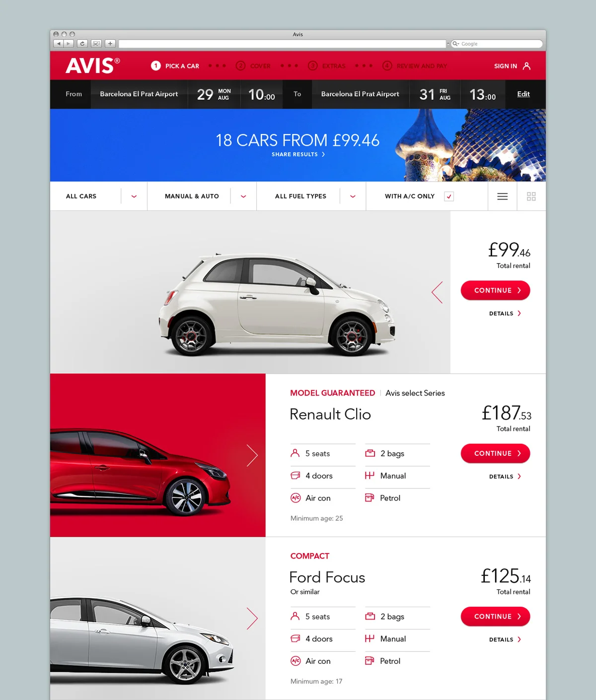The image size is (596, 700).
Task: Expand the All Cars dropdown
Action: tap(134, 197)
